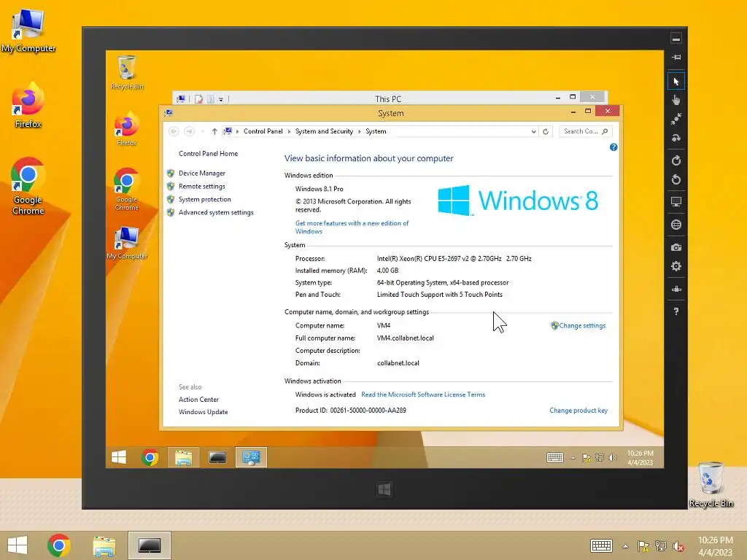
Task: Open Action Center flag in host tray
Action: coord(643,546)
